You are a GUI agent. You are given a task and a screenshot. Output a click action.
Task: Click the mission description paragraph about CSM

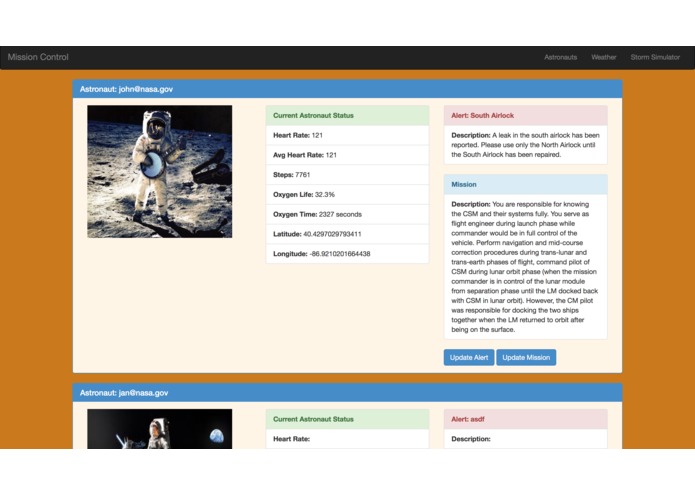point(526,267)
